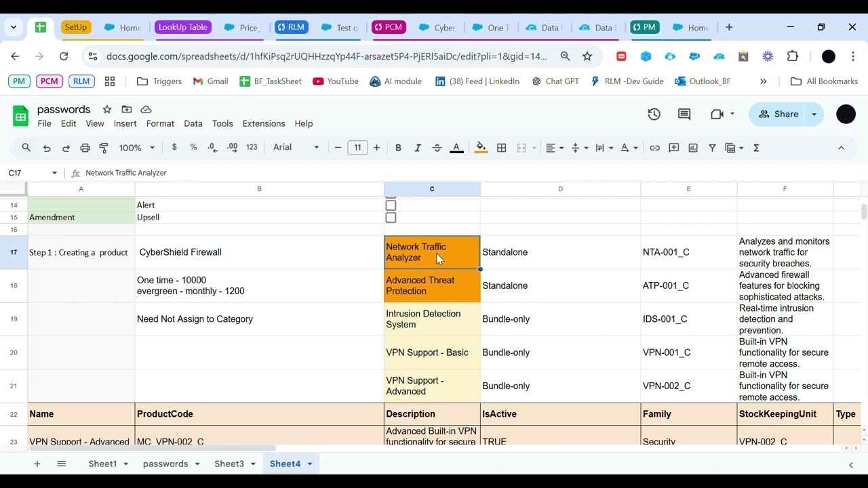Redo the last action

[66, 148]
